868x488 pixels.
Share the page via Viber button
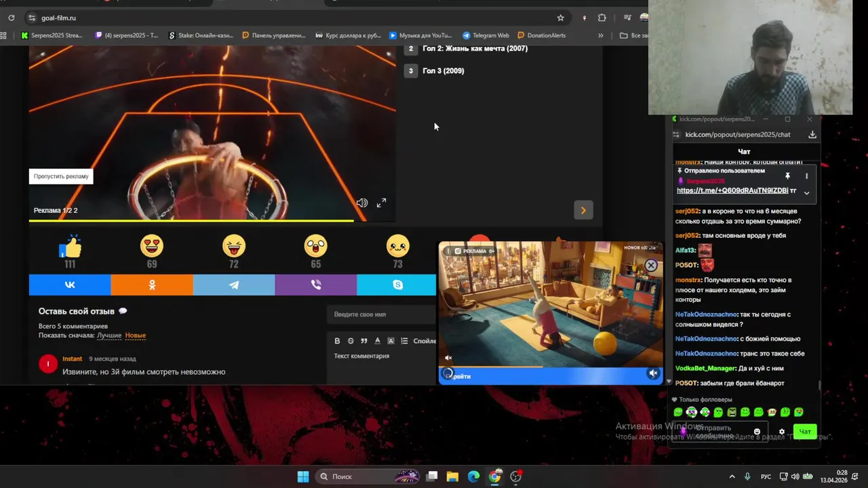coord(315,285)
